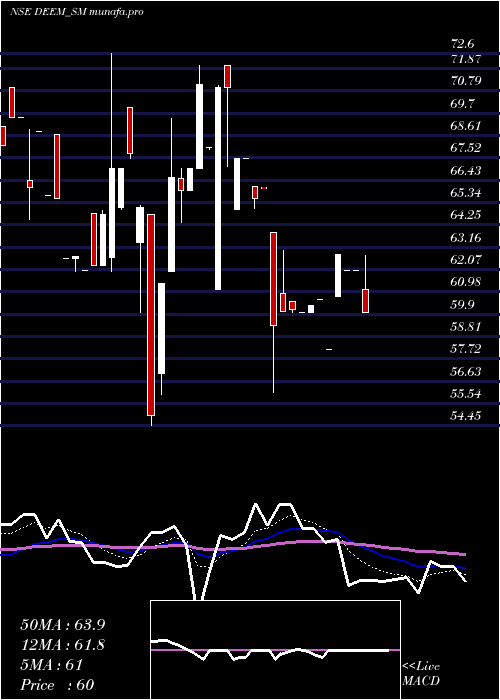Screen dimensions: 500x700
Task: Click the 5MA : 61 readout
Action: tap(52, 665)
